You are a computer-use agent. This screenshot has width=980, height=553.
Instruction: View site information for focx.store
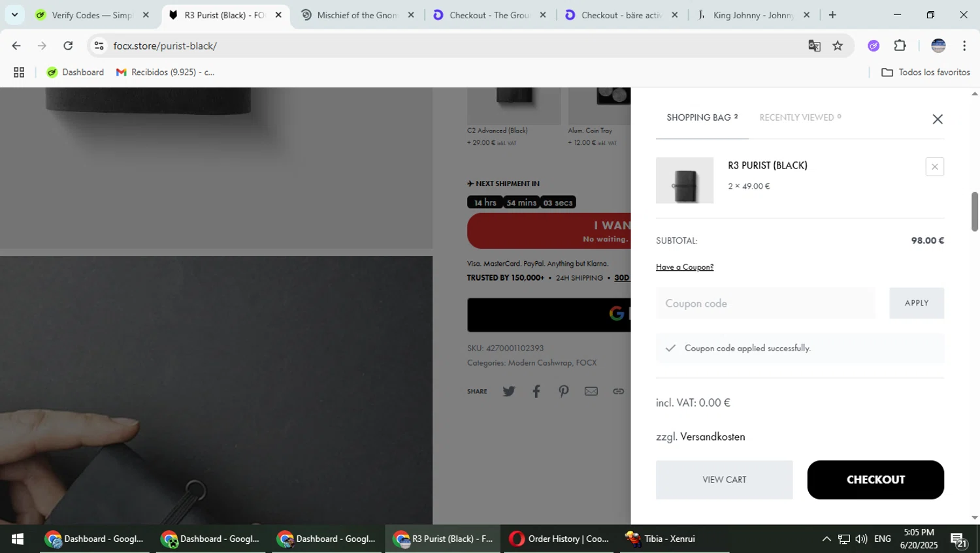[99, 46]
